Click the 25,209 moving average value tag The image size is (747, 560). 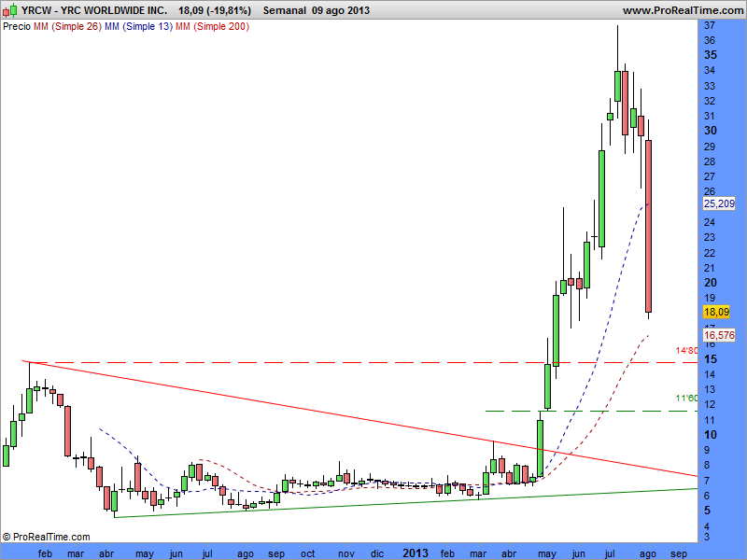pyautogui.click(x=719, y=203)
